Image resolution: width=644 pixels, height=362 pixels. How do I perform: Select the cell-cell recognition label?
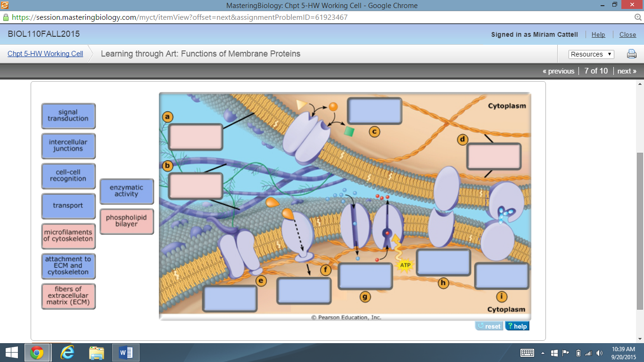tap(68, 176)
